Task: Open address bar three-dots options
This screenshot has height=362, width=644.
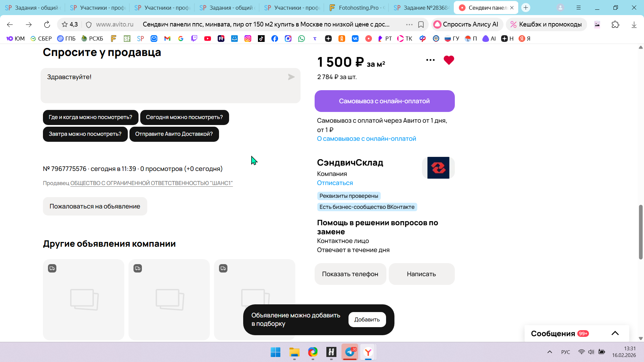Action: 409,24
